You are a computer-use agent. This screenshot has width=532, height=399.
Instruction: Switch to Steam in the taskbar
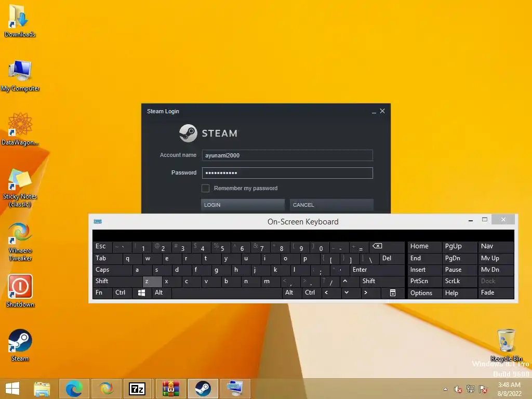point(203,389)
